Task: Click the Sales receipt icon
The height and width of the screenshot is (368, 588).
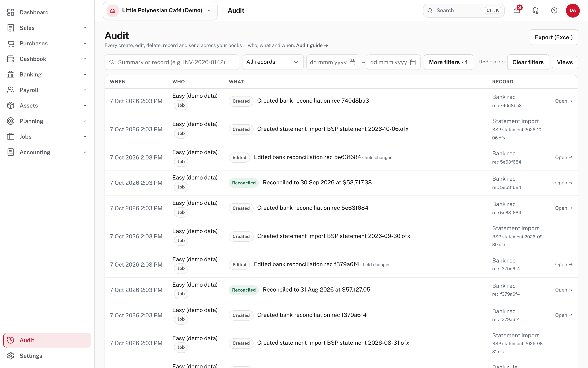Action: coord(10,28)
